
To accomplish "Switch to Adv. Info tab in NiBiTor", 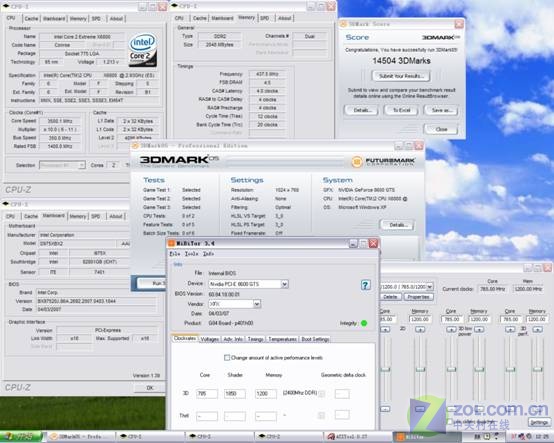I will click(233, 339).
